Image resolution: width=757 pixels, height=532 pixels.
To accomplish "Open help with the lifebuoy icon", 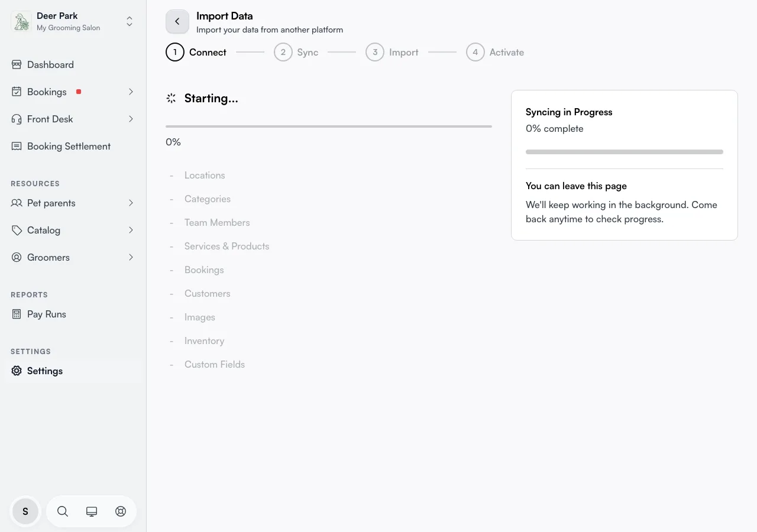I will 121,511.
